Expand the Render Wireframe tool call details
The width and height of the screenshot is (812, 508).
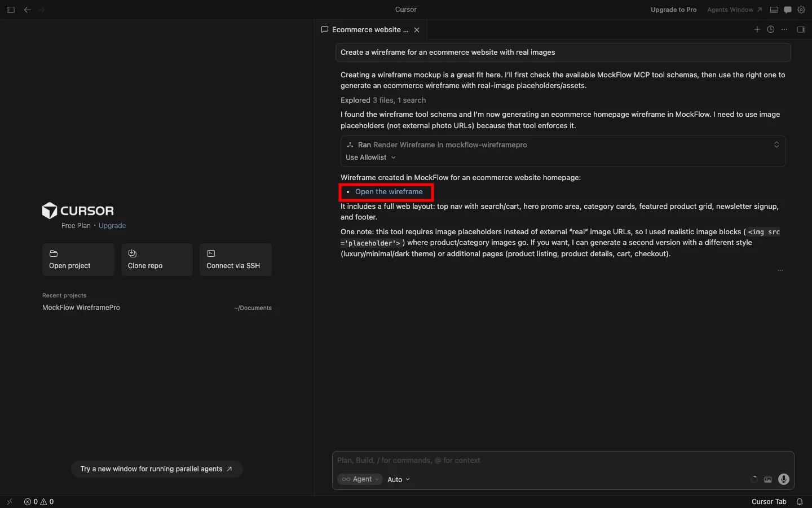click(776, 145)
